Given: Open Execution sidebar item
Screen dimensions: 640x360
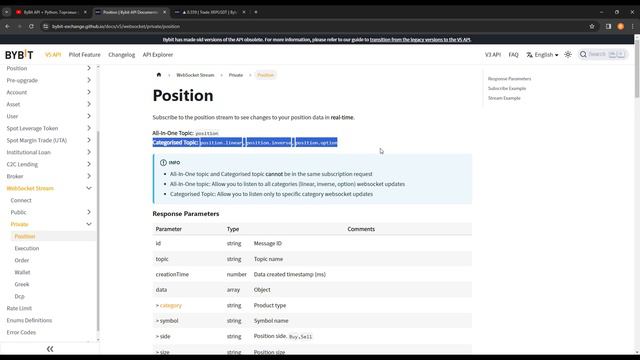Looking at the screenshot, I should point(27,248).
